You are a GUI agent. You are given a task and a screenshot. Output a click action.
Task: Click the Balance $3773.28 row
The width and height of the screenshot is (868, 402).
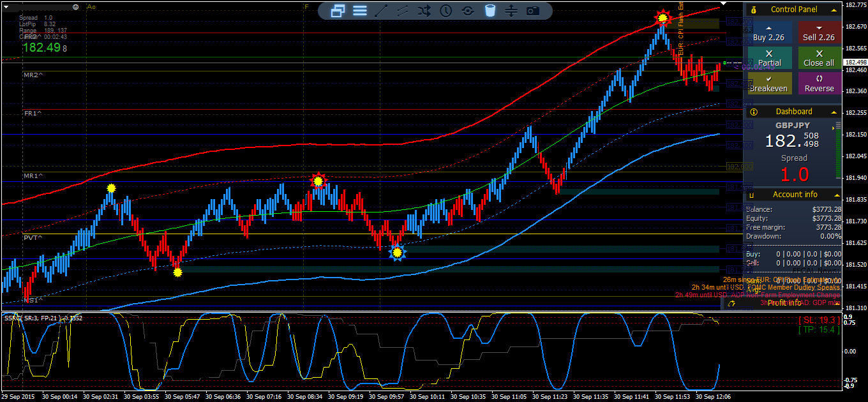tap(793, 209)
